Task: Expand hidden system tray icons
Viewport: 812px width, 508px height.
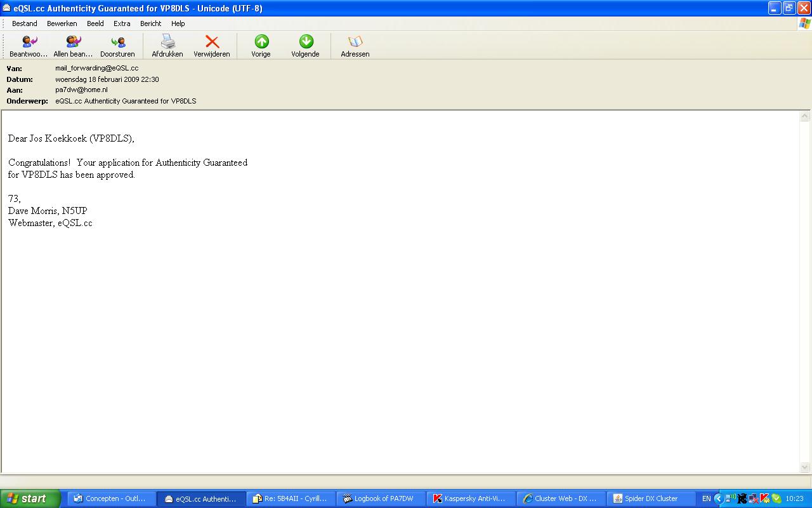Action: click(719, 498)
